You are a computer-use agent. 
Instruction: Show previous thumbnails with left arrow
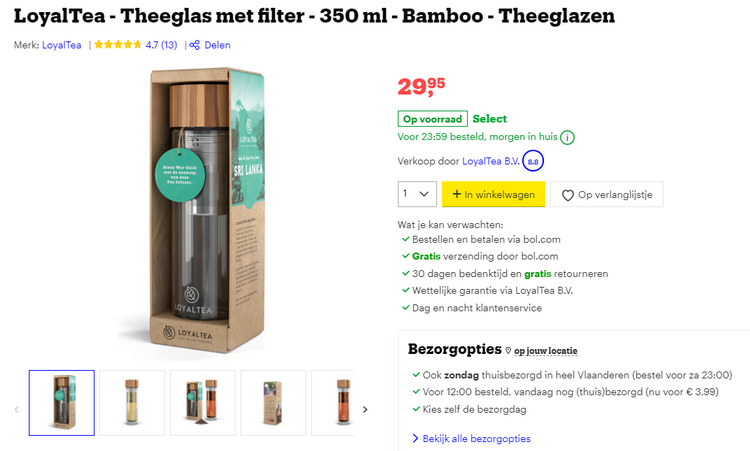click(17, 409)
